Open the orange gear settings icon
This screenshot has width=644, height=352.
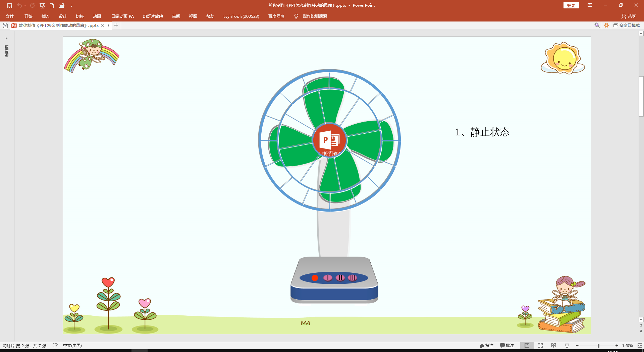click(606, 25)
